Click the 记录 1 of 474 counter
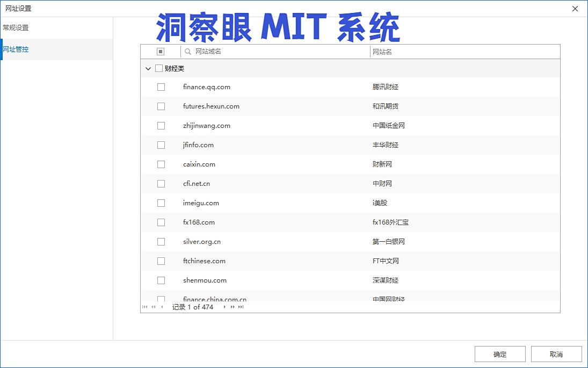 [x=193, y=307]
